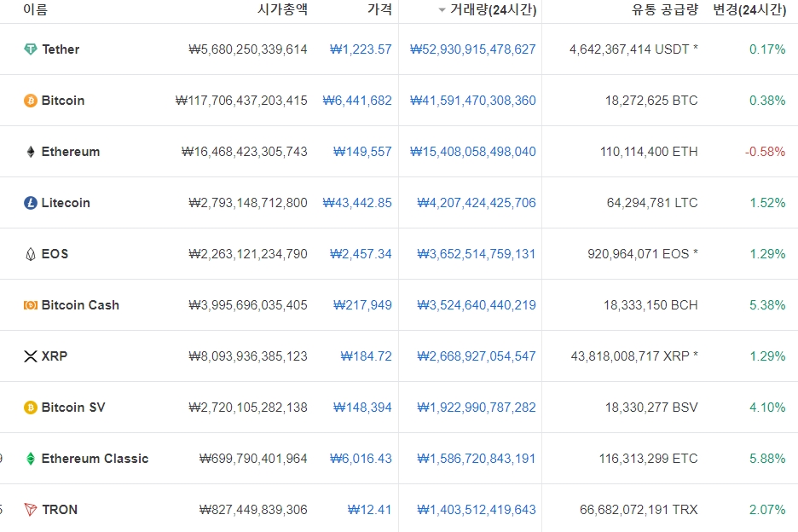
Task: Click the yellow Bitcoin SV logo icon
Action: 31,408
